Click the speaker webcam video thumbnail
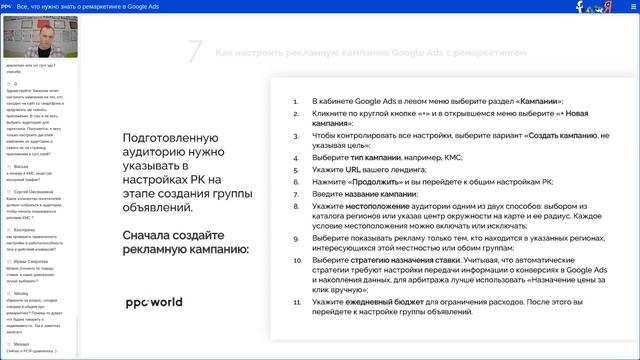This screenshot has height=360, width=640. (40, 37)
